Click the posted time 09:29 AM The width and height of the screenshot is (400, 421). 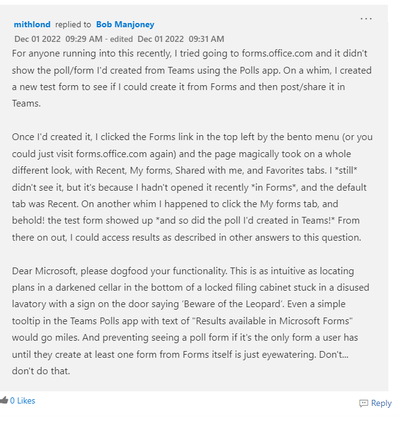[84, 39]
